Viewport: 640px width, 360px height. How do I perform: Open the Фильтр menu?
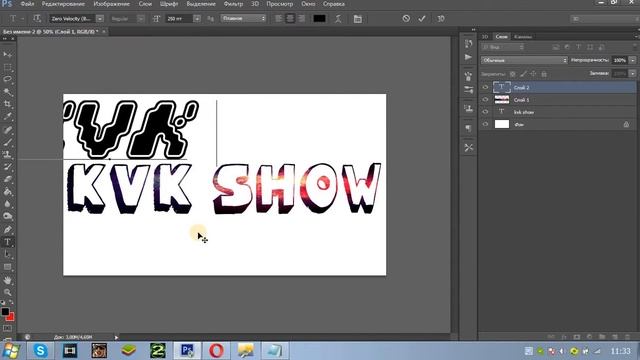233,4
